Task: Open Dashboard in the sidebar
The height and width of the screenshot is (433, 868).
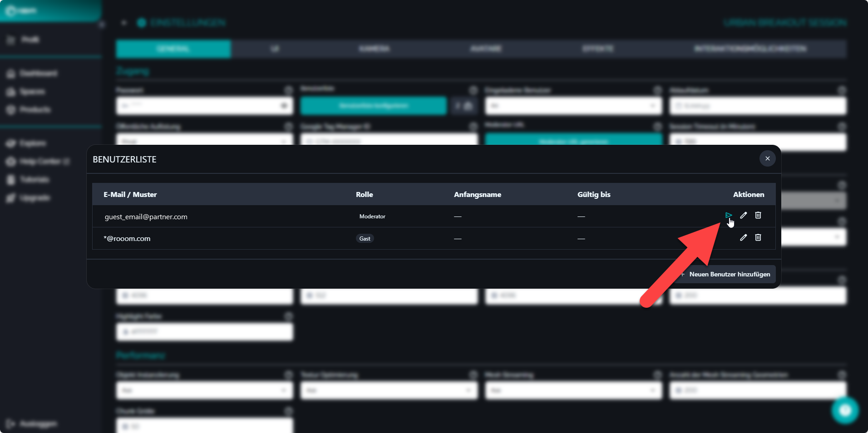Action: tap(38, 74)
